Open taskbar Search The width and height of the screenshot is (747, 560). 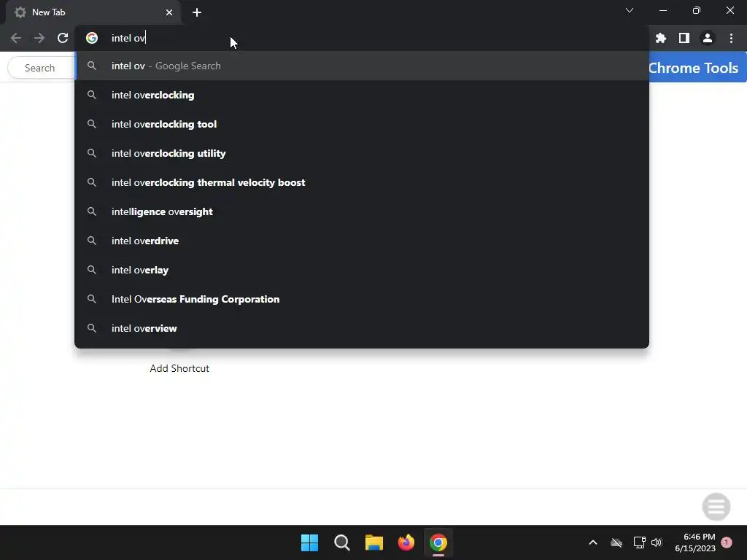(x=341, y=542)
